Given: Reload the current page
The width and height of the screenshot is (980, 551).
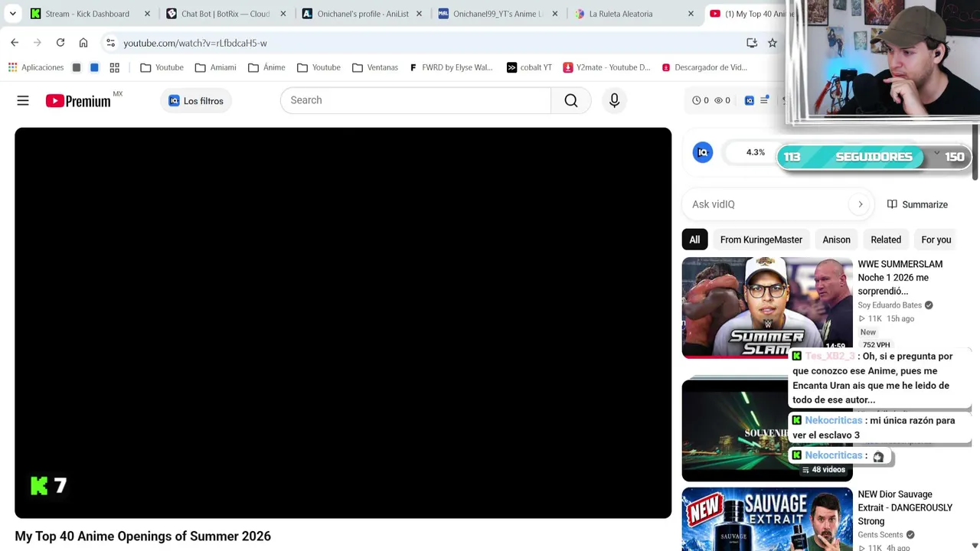Looking at the screenshot, I should point(60,43).
